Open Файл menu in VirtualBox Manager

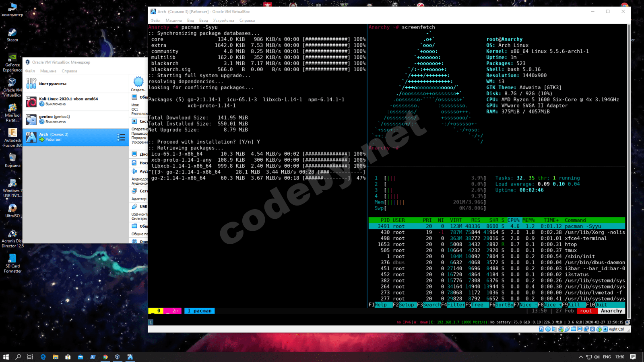coord(30,71)
